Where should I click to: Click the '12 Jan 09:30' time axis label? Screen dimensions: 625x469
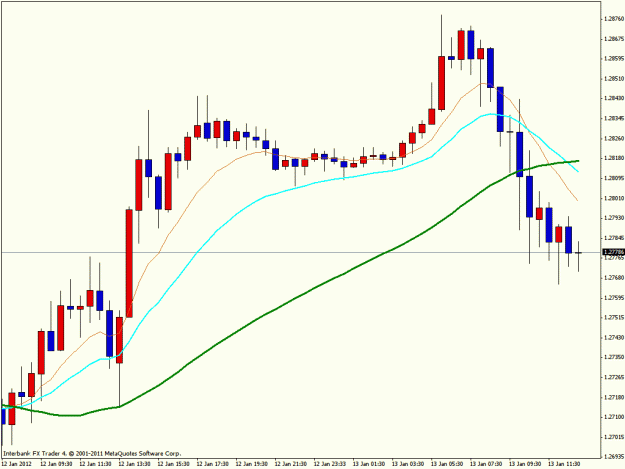click(56, 464)
